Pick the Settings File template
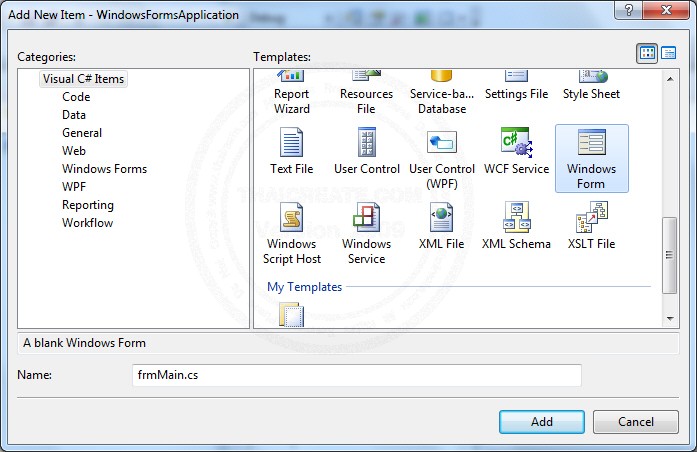Screen dimensions: 697x452 (x=516, y=87)
